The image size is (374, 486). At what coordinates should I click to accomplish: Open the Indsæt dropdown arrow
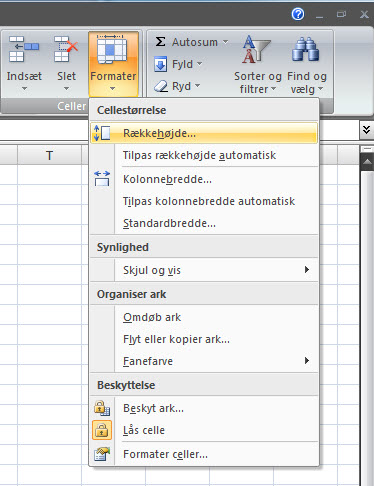tap(24, 89)
